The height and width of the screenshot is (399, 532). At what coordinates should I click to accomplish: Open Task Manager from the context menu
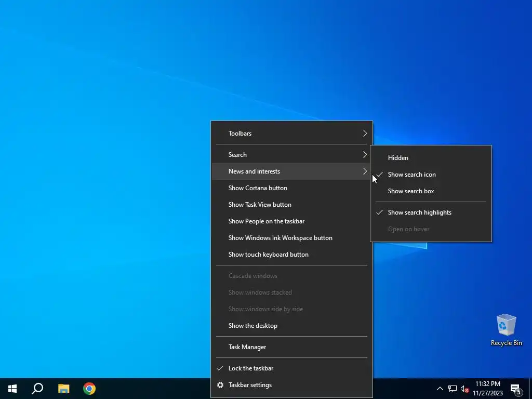(291, 347)
